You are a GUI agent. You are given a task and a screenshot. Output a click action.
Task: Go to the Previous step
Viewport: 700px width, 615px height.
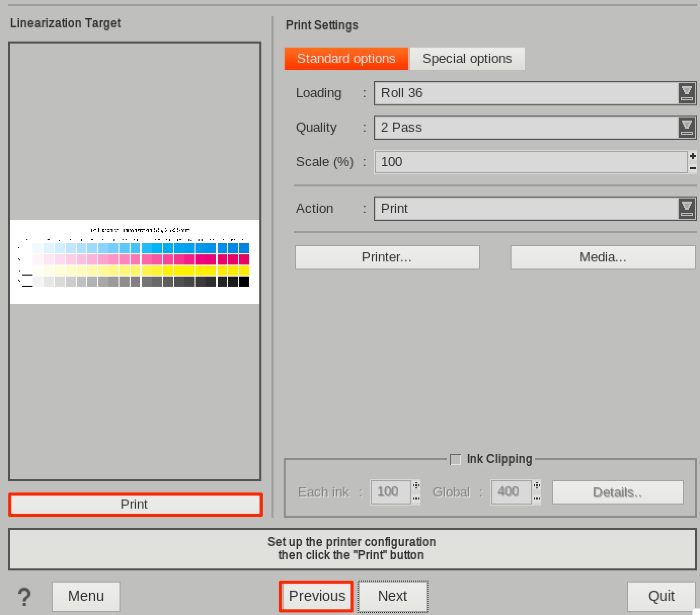(317, 596)
